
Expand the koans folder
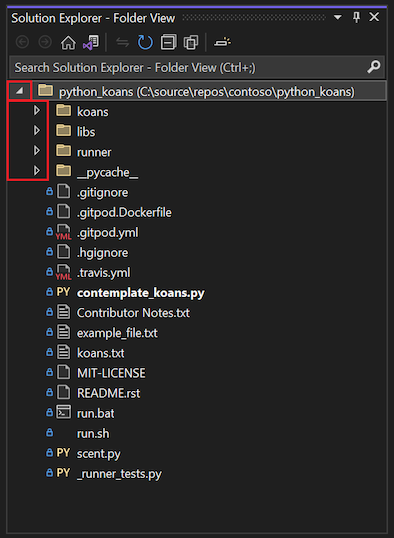[37, 110]
